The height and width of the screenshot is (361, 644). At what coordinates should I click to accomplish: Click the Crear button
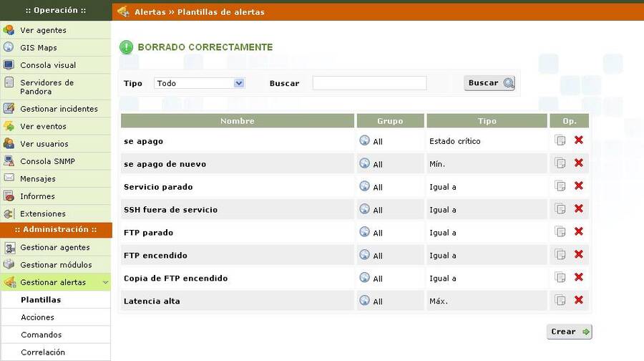point(570,332)
